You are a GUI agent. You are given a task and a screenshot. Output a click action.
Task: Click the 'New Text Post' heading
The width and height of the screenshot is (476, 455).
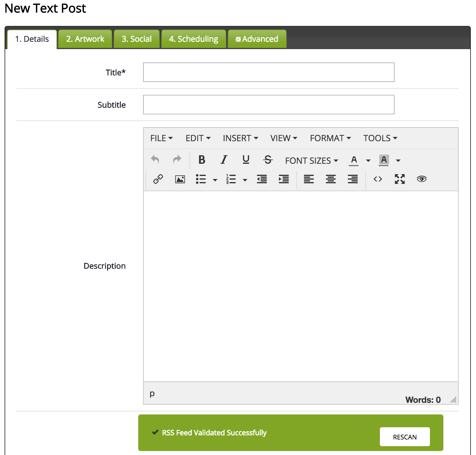point(45,8)
